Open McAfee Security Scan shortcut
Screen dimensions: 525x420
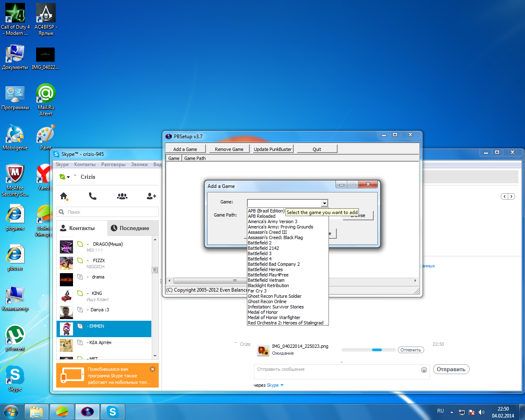[x=15, y=180]
